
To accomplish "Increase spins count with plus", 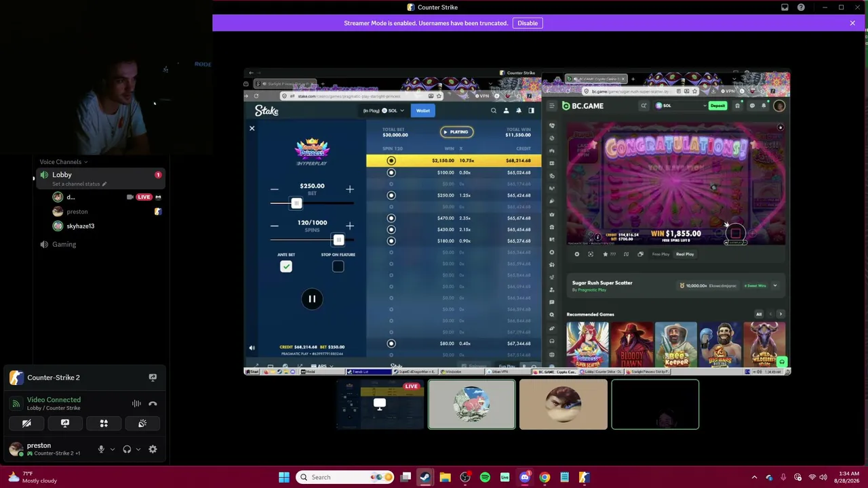I will coord(350,226).
